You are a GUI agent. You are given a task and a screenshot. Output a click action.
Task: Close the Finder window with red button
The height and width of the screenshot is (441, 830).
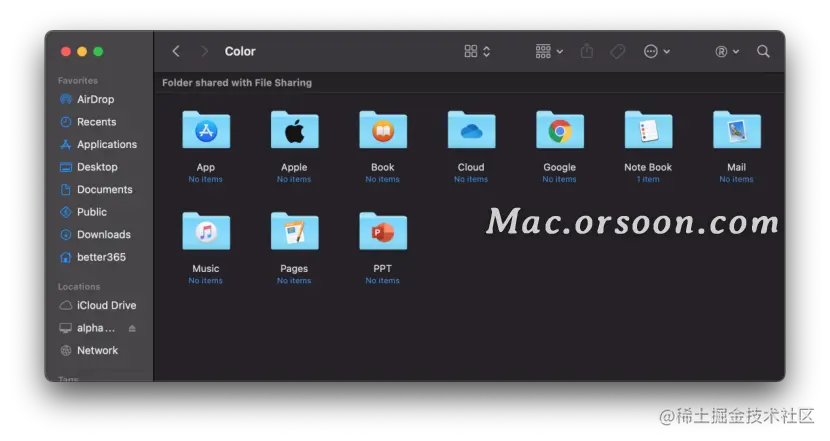tap(66, 51)
